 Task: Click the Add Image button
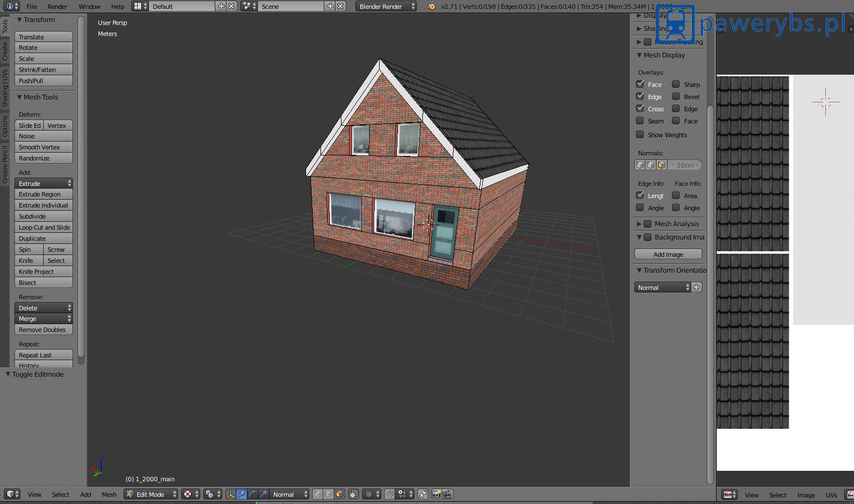668,254
